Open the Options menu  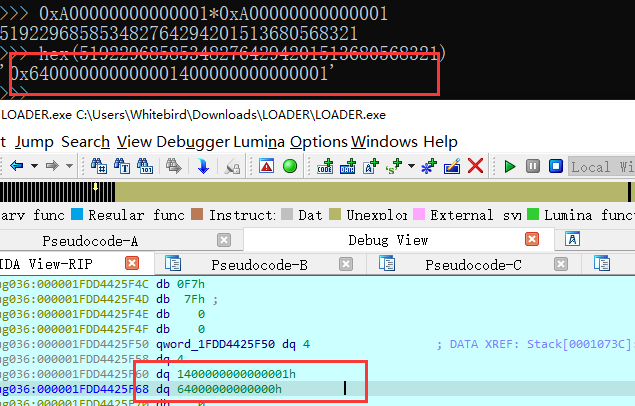[319, 142]
